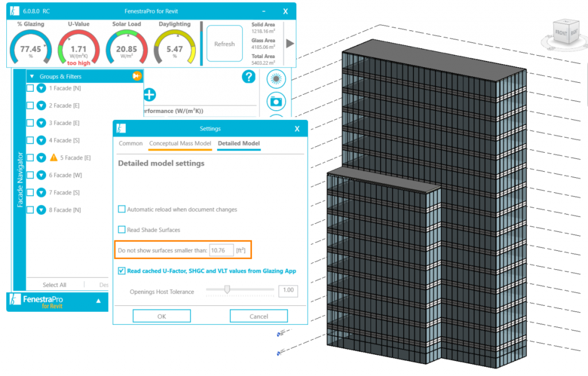The width and height of the screenshot is (588, 376).
Task: Check the 6 Facade [W] checkbox
Action: [30, 175]
